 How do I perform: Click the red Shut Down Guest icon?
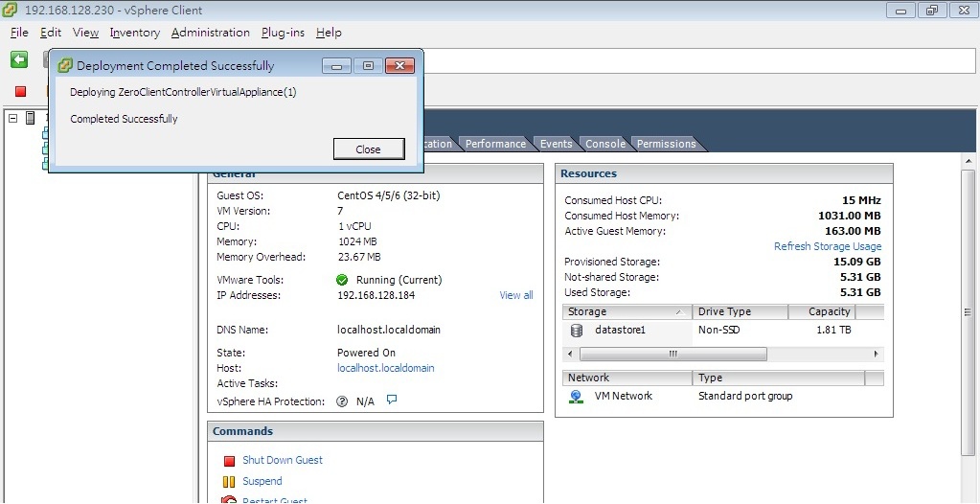(229, 462)
